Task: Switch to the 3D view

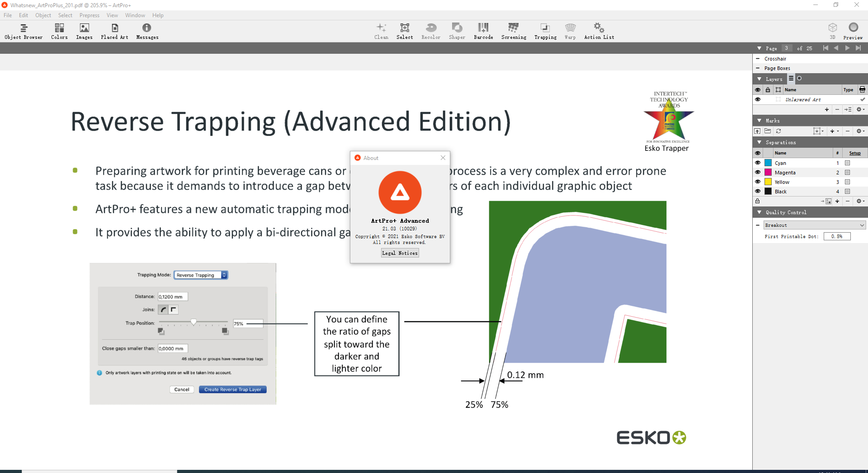Action: click(832, 32)
